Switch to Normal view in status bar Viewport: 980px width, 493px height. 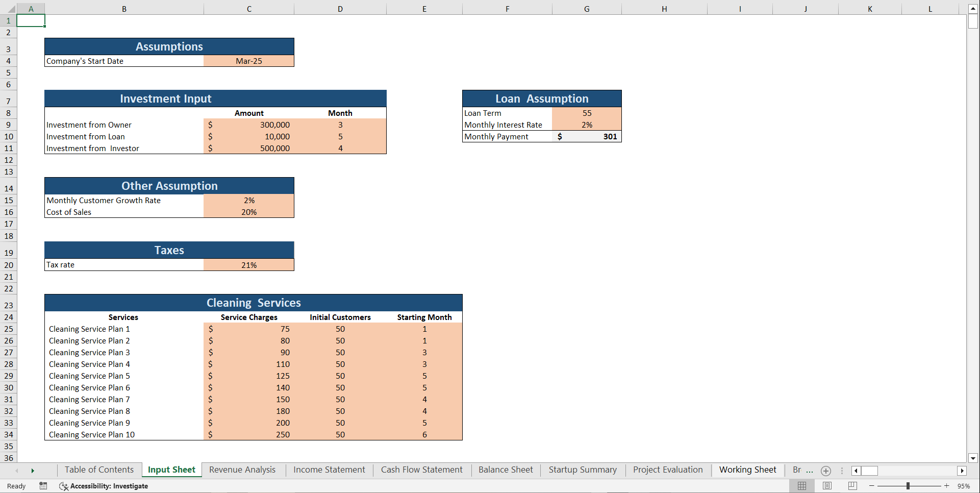pyautogui.click(x=802, y=486)
